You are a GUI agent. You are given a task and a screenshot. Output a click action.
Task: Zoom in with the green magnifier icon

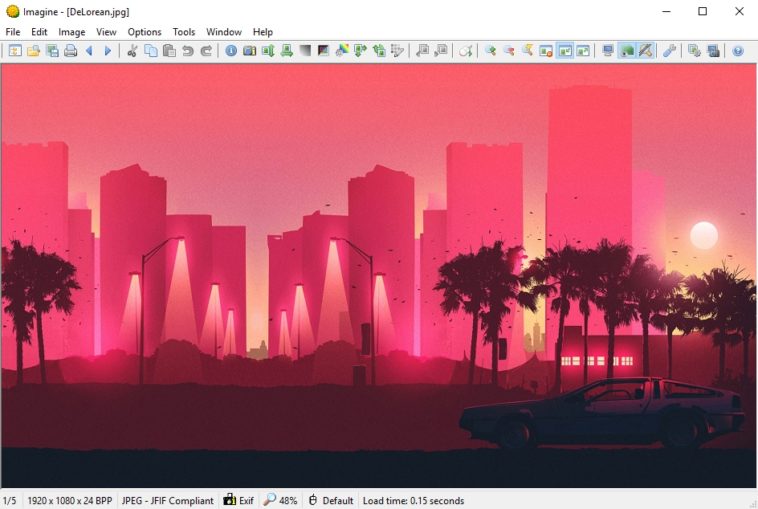(x=491, y=50)
